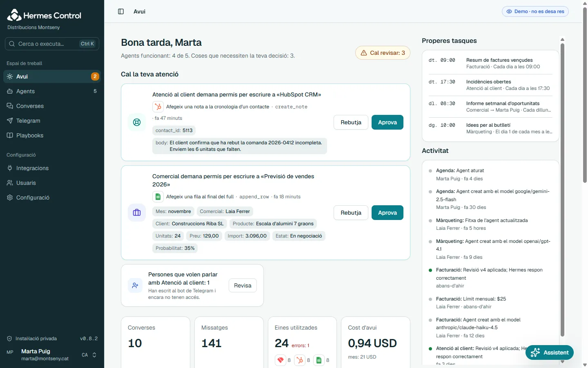Viewport: 588px width, 368px height.
Task: Open the Usuaris page
Action: (52, 183)
